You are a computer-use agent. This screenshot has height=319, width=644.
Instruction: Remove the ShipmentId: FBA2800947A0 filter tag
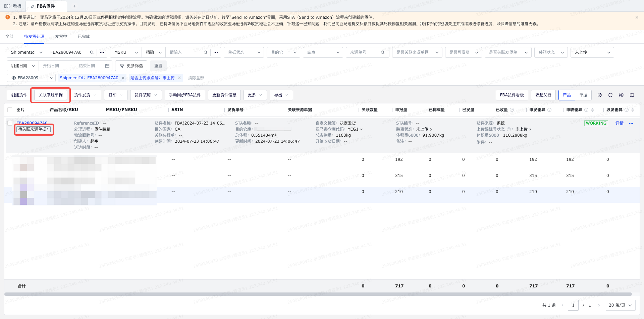coord(123,78)
